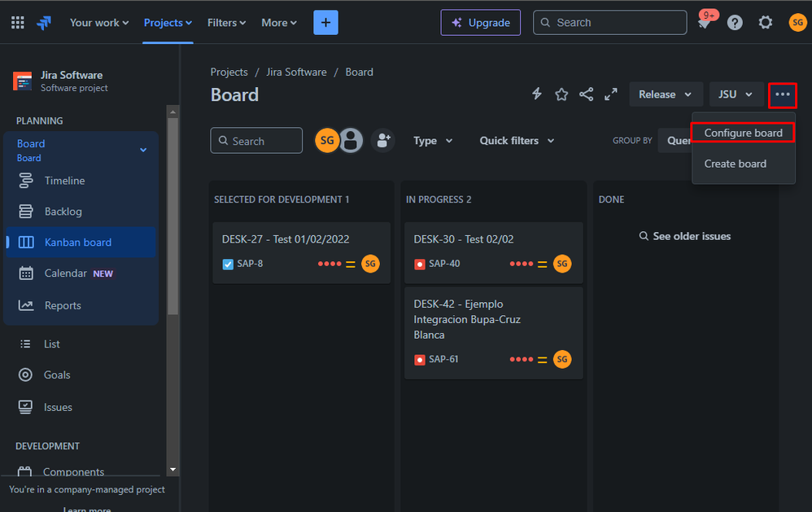Click the bug type icon next to SAP-61
Viewport: 812px width, 512px height.
(x=420, y=360)
